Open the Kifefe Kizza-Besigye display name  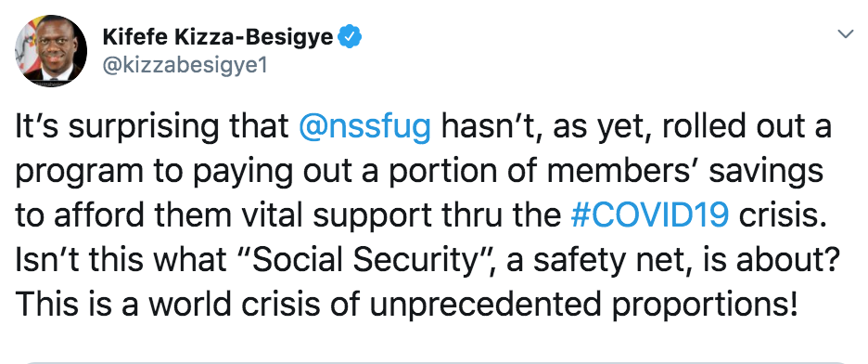218,37
